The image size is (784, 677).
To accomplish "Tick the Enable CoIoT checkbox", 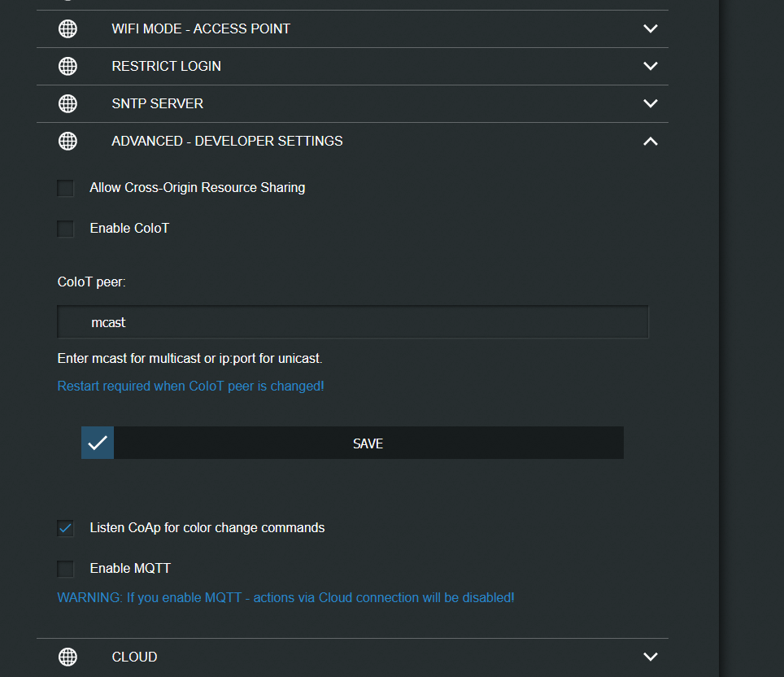I will coord(66,229).
